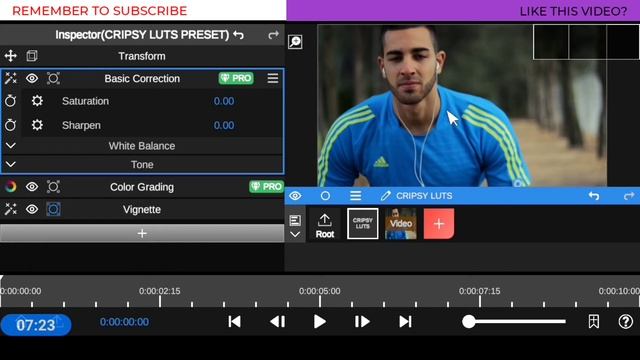Go up to Root
Image resolution: width=640 pixels, height=360 pixels.
point(324,225)
